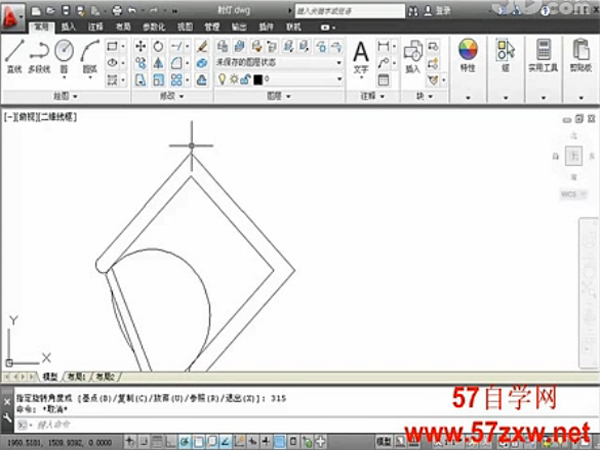Screen dimensions: 600x450
Task: Click the Erase tool icon
Action: [x=202, y=47]
